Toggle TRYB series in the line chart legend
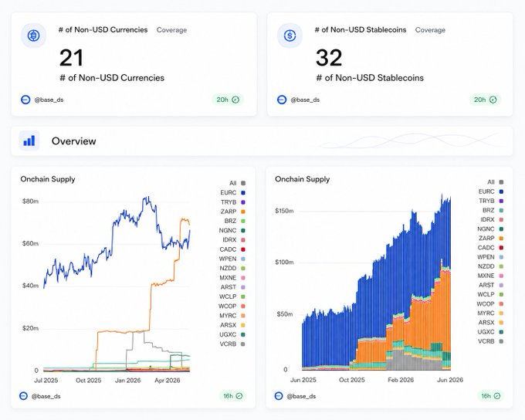The width and height of the screenshot is (525, 420). 232,202
